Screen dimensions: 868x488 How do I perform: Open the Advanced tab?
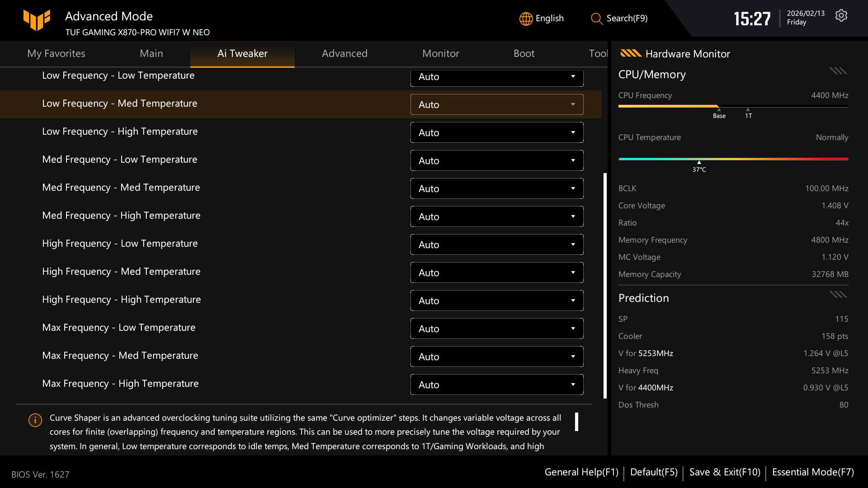coord(344,53)
